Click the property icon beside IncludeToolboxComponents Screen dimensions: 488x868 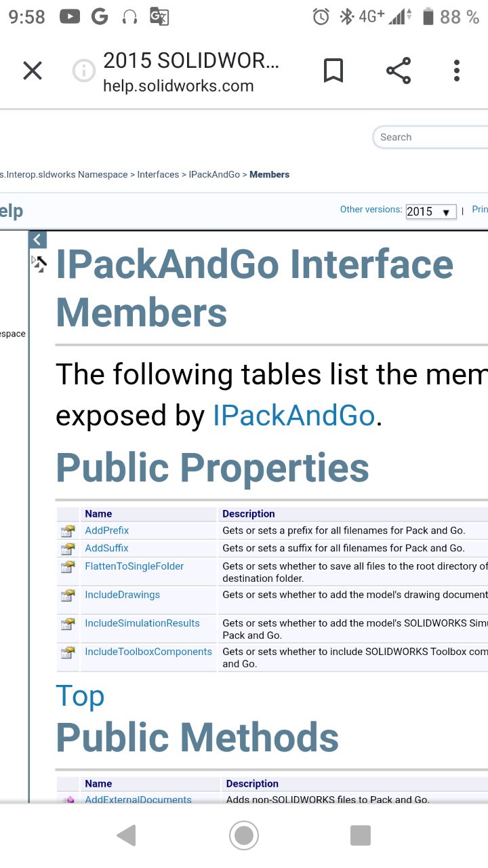coord(68,652)
